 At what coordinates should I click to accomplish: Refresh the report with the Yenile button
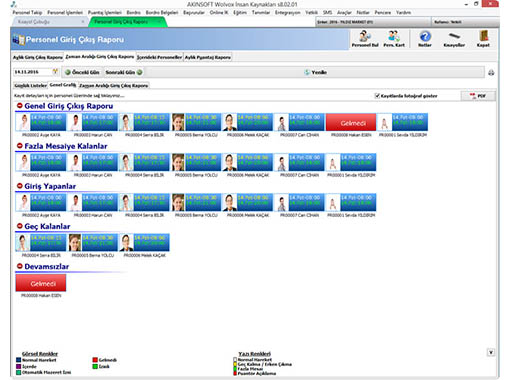(315, 72)
